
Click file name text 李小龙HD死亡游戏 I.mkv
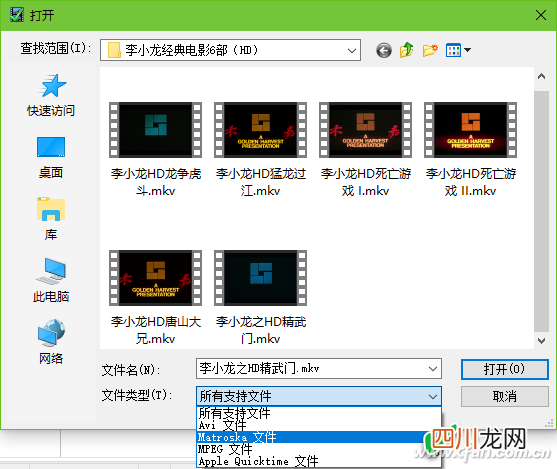coord(366,182)
